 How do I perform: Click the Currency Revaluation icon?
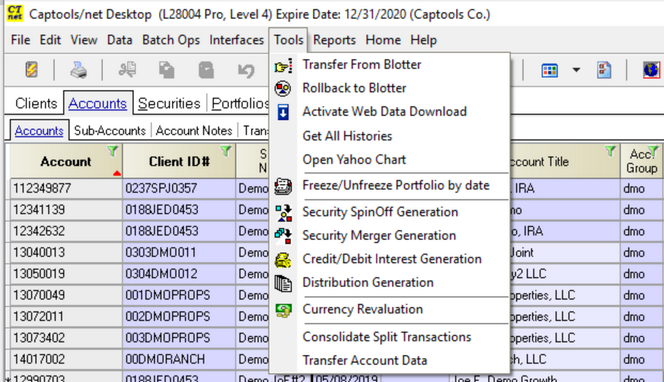[283, 310]
